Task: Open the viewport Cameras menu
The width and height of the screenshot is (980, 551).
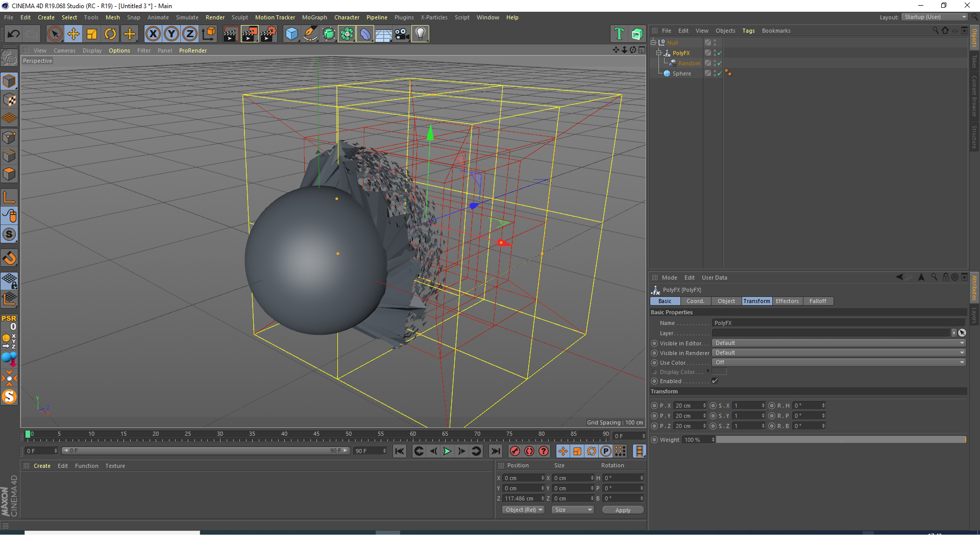Action: point(64,51)
